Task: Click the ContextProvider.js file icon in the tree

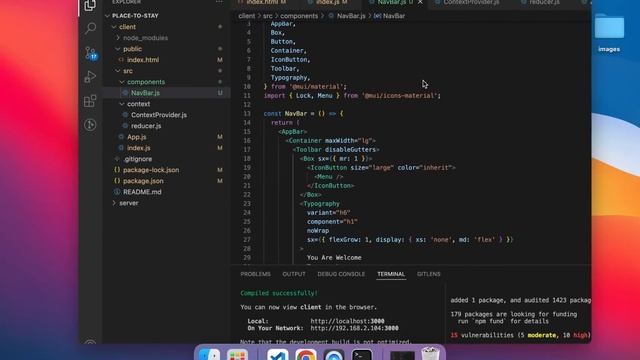Action: point(125,115)
